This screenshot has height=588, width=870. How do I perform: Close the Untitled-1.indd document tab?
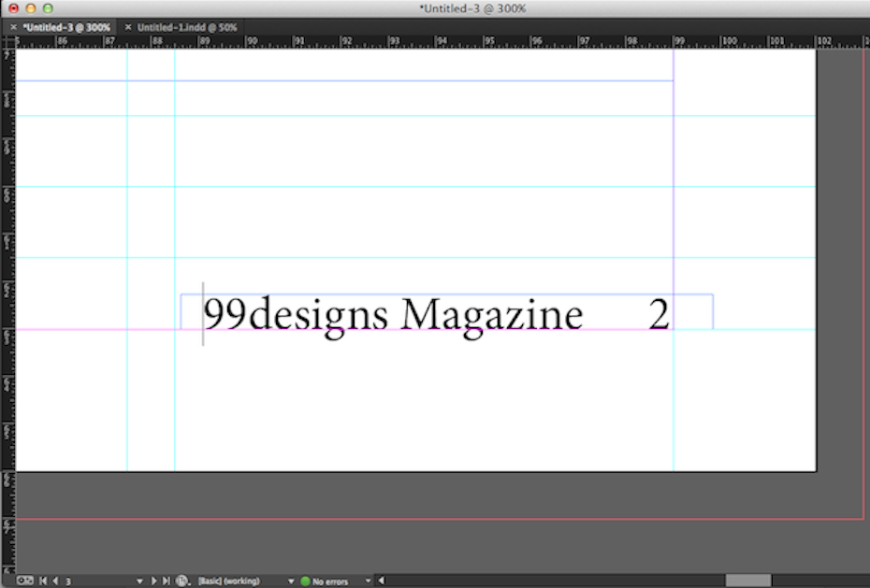[128, 27]
